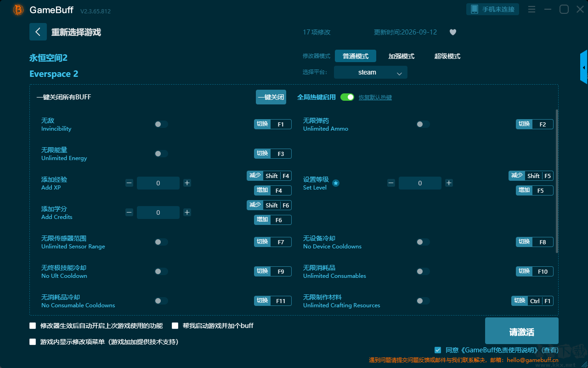Click the F3 hotkey for Unlimited Energy
588x368 pixels.
273,154
